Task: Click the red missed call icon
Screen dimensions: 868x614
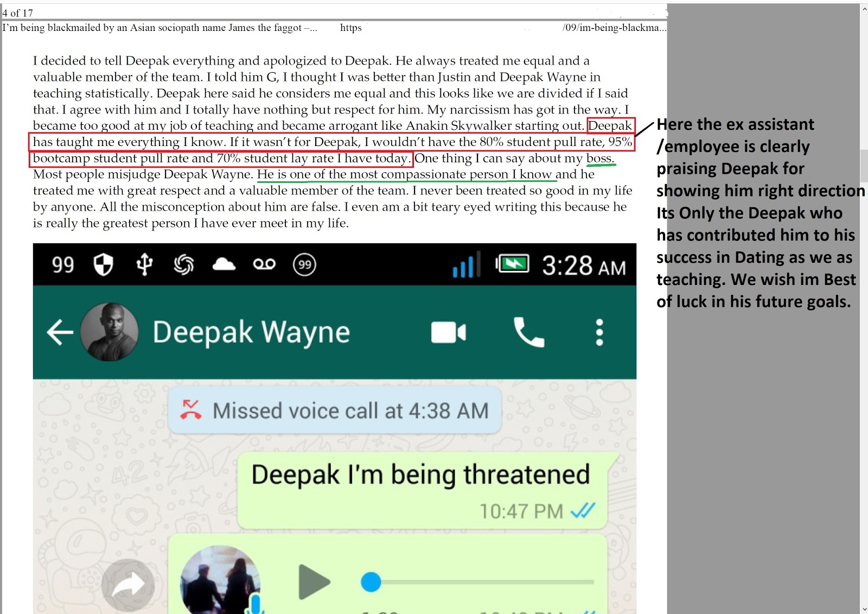Action: coord(190,410)
